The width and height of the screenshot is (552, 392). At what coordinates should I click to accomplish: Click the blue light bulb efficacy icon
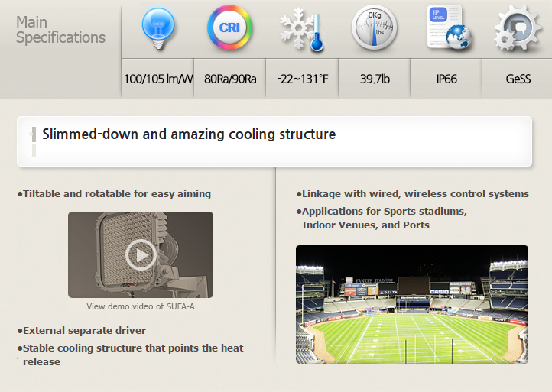tap(158, 29)
